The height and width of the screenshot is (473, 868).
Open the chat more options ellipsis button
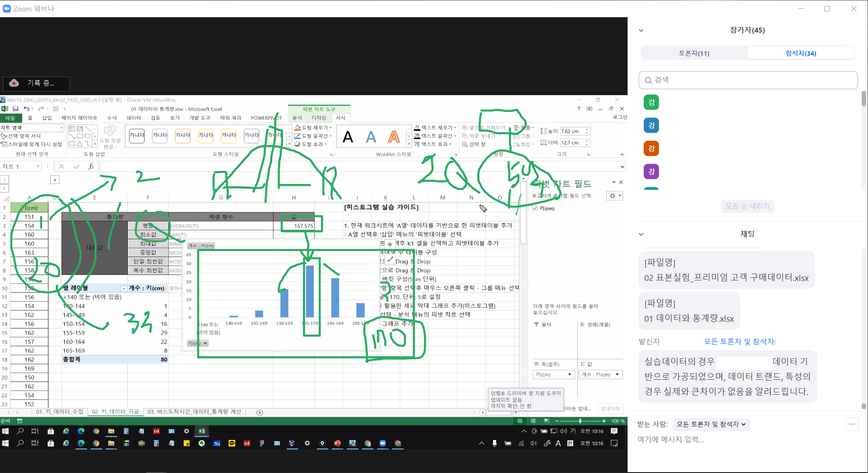852,424
